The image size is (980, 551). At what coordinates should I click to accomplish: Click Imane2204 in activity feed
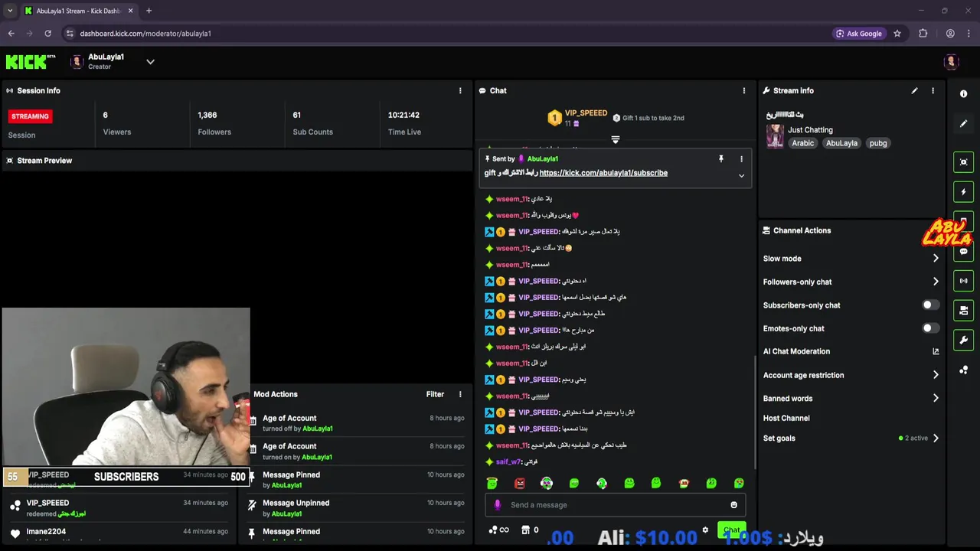[x=46, y=531]
